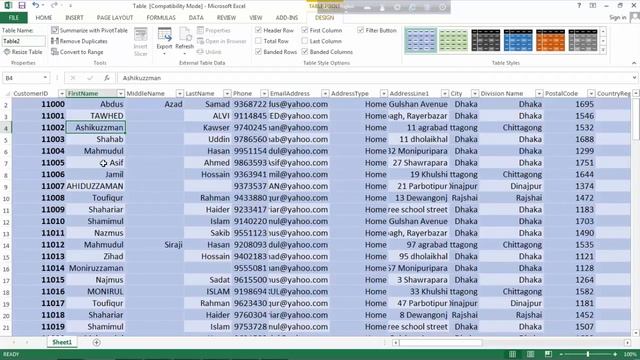
Task: Click Summarize with PivotTable
Action: [89, 30]
